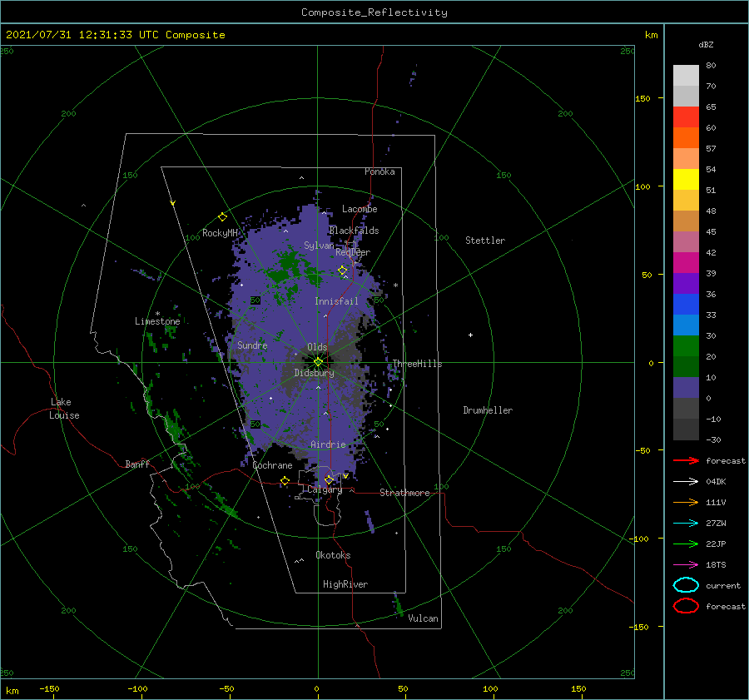749x700 pixels.
Task: Click the 10 dBZ purple swatch
Action: 686,388
